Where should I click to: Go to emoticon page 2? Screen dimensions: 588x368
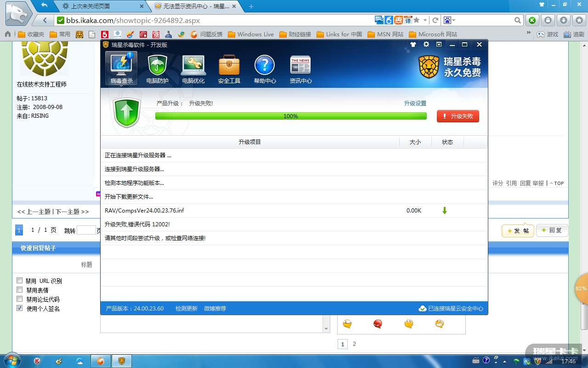coord(354,344)
